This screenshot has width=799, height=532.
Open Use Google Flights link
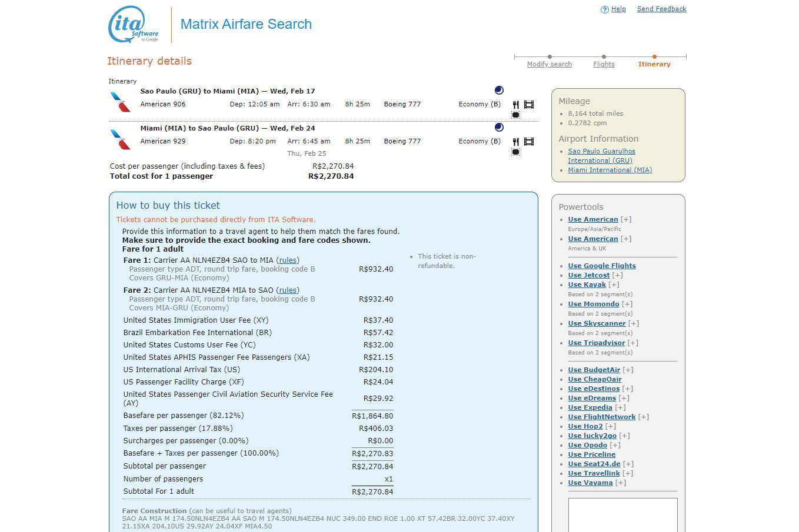click(x=602, y=266)
